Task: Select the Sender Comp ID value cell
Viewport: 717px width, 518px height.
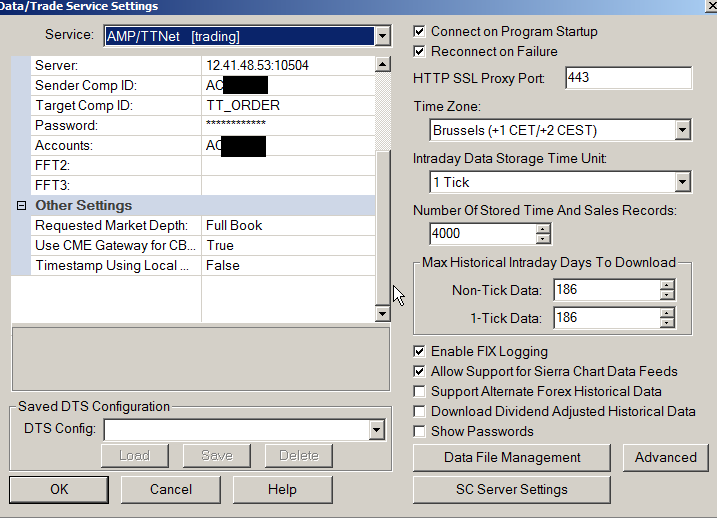Action: 288,85
